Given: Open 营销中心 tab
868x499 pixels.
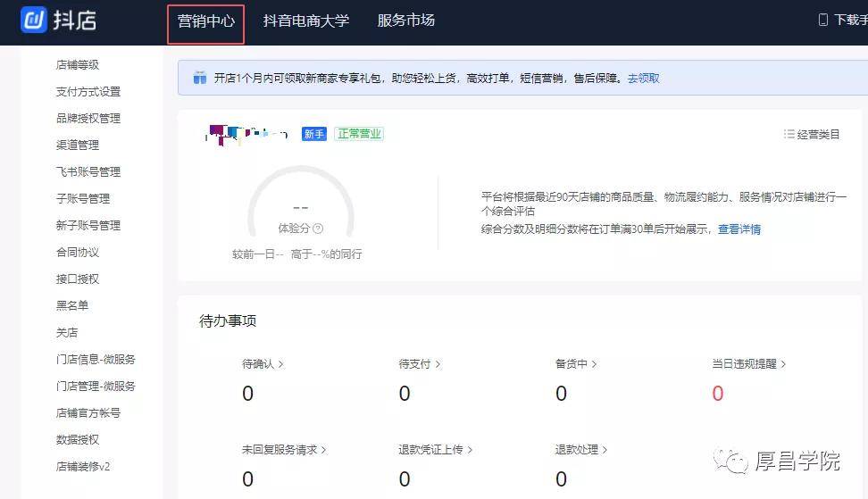Looking at the screenshot, I should point(206,21).
